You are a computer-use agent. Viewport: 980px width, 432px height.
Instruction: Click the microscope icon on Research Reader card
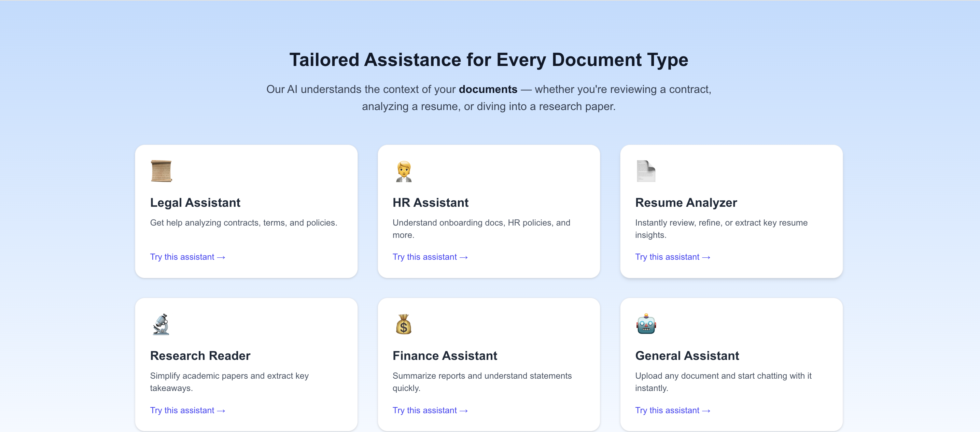[x=161, y=324]
